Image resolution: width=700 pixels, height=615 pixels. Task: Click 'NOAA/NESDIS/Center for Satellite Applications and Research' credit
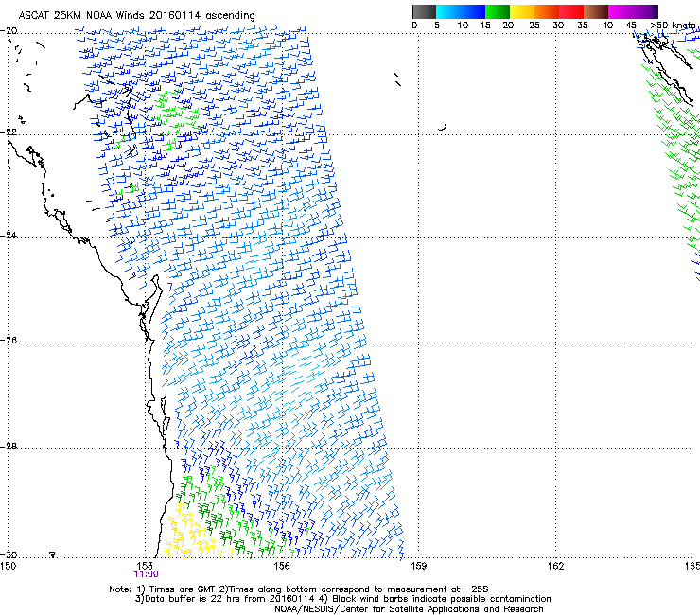coord(409,609)
